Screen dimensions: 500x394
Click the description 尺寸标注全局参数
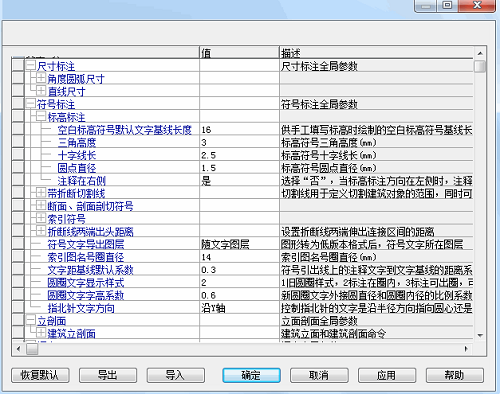[x=319, y=66]
